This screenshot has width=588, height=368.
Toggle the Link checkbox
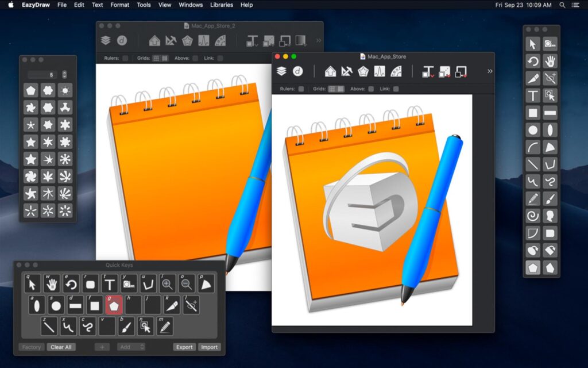[x=396, y=89]
